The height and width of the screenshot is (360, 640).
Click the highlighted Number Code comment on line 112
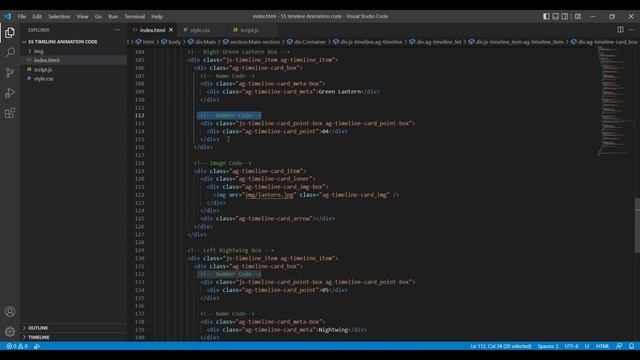tap(229, 116)
